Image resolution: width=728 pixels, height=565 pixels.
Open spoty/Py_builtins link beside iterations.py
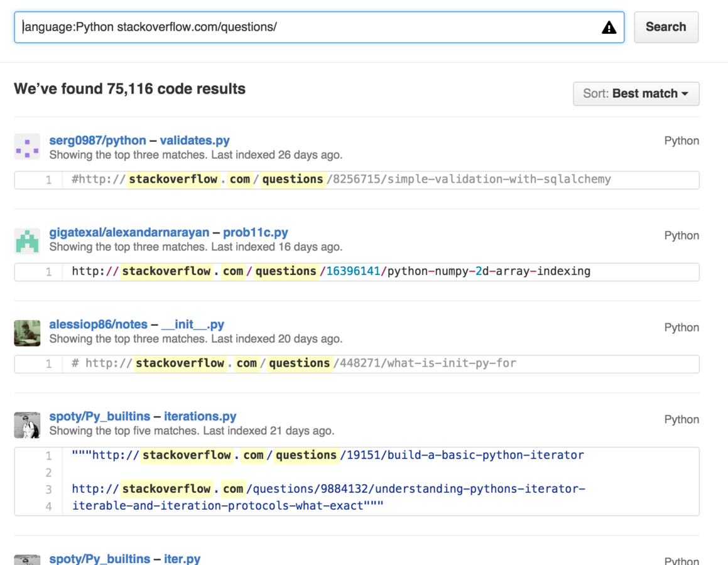pyautogui.click(x=100, y=416)
